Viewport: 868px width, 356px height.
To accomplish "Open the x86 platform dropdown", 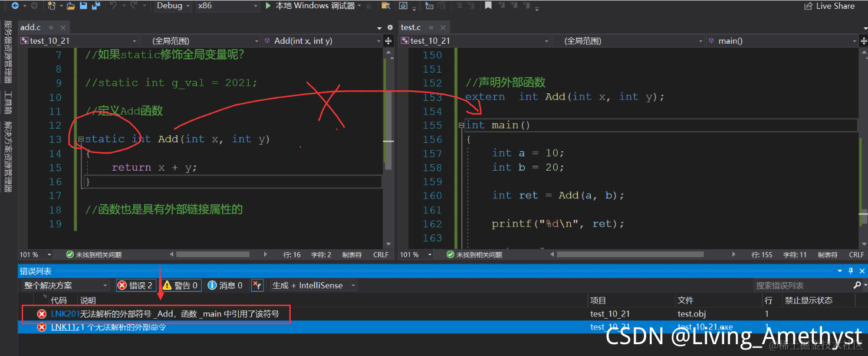I will pos(228,5).
